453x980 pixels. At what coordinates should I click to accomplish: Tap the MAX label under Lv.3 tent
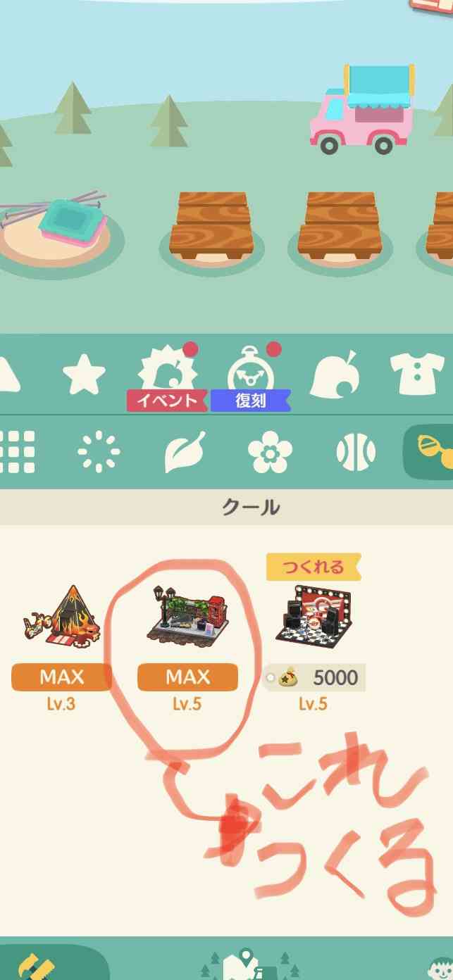point(61,677)
